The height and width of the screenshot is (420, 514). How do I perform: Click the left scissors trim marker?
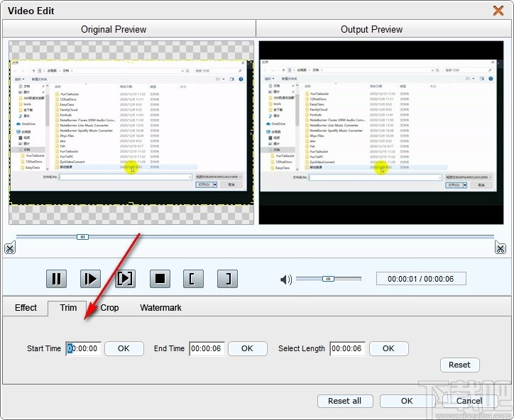10,248
